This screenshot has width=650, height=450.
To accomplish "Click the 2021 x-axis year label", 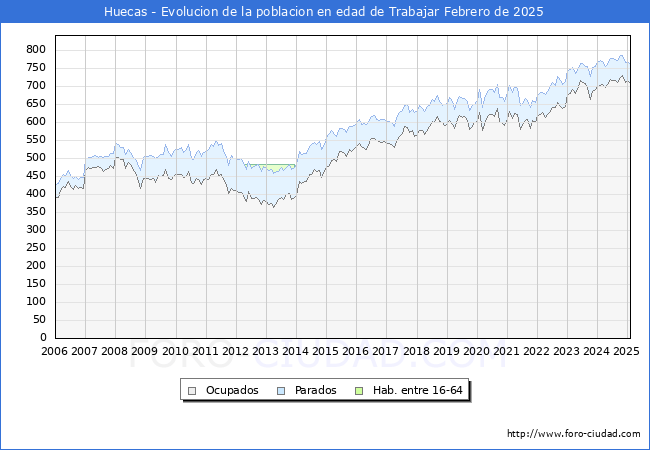I will coord(506,351).
